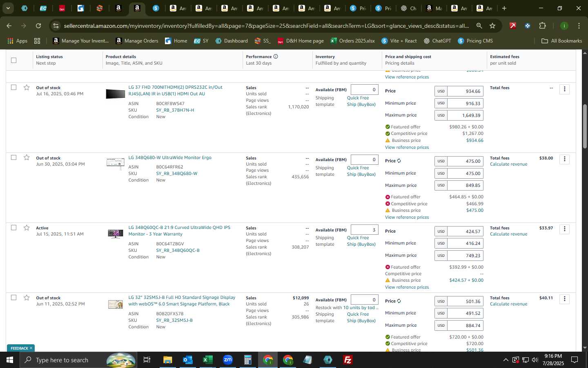
Task: Click the zoom magnifier icon in address bar
Action: (479, 26)
